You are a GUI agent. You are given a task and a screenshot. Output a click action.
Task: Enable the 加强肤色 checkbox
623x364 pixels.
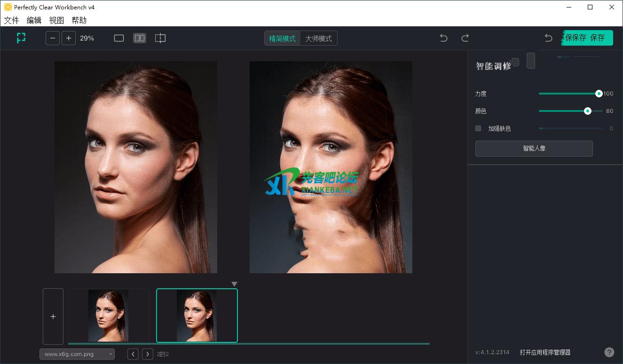(478, 128)
